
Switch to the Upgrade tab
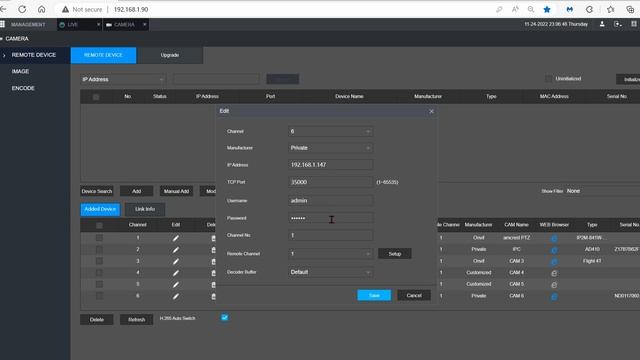pyautogui.click(x=170, y=55)
